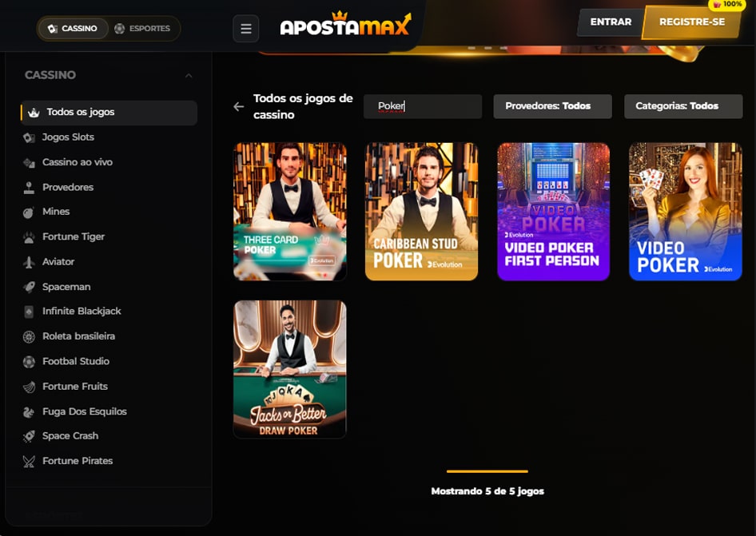
Task: Open the hamburger menu button
Action: [x=246, y=29]
